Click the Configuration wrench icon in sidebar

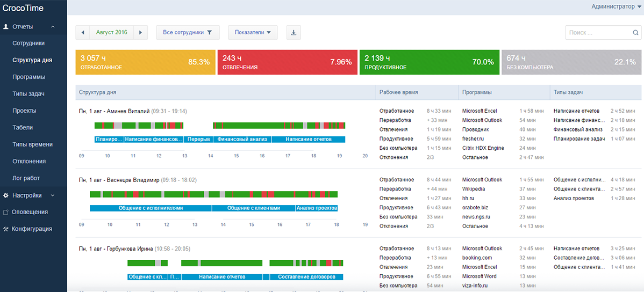coord(6,229)
